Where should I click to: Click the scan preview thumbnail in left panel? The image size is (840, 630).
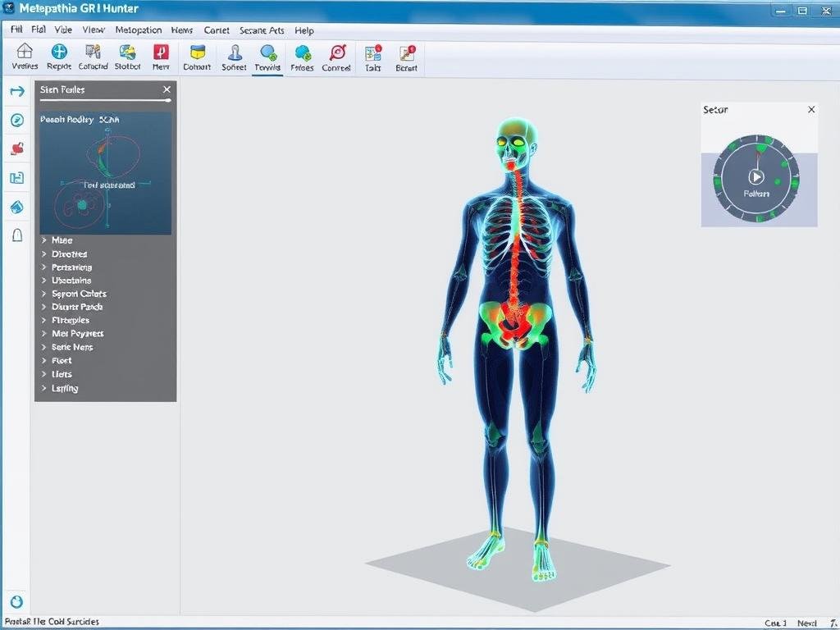[106, 174]
